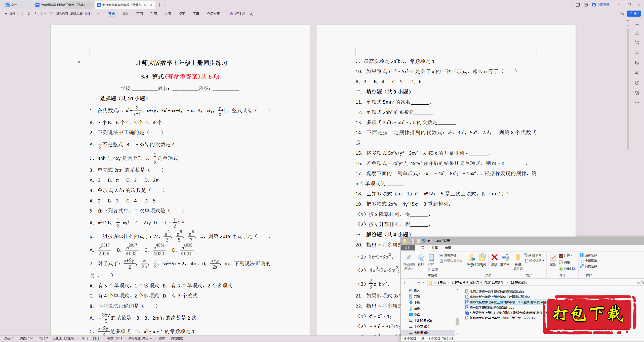Image resolution: width=644 pixels, height=342 pixels.
Task: Open the three-dots more icon in sidebar
Action: click(637, 103)
